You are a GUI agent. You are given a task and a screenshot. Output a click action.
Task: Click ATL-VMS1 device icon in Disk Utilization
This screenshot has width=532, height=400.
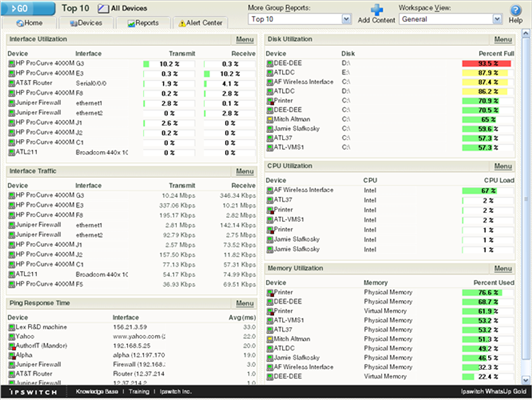[270, 148]
